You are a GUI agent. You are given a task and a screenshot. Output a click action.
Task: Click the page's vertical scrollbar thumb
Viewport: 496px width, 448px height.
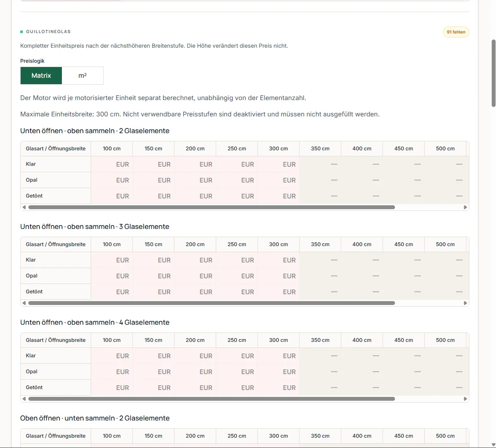coord(493,73)
